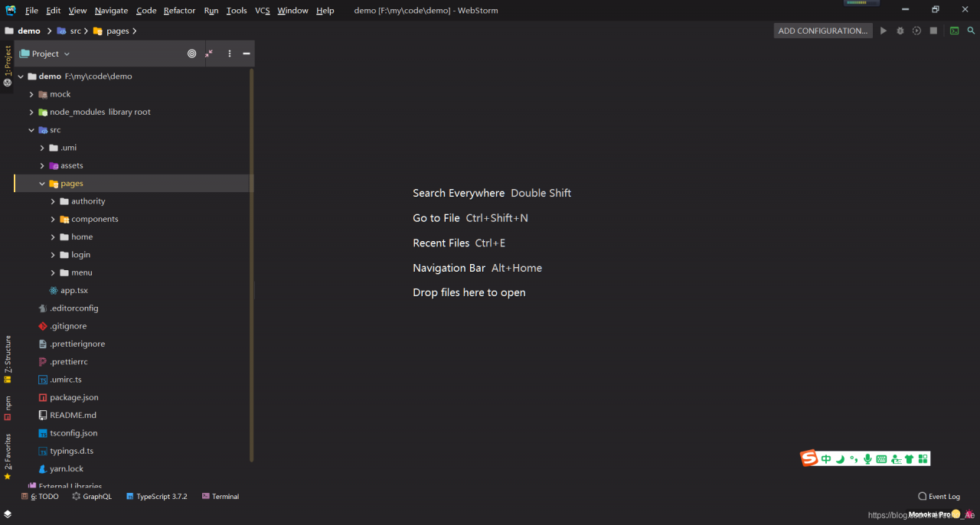Click the tsconfig.json file icon
The width and height of the screenshot is (980, 525).
point(43,433)
